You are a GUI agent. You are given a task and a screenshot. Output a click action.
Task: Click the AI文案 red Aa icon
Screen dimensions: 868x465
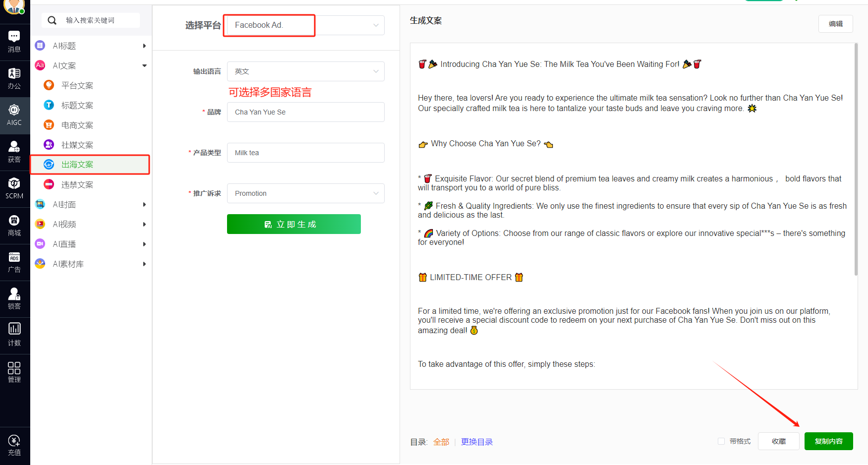coord(40,65)
